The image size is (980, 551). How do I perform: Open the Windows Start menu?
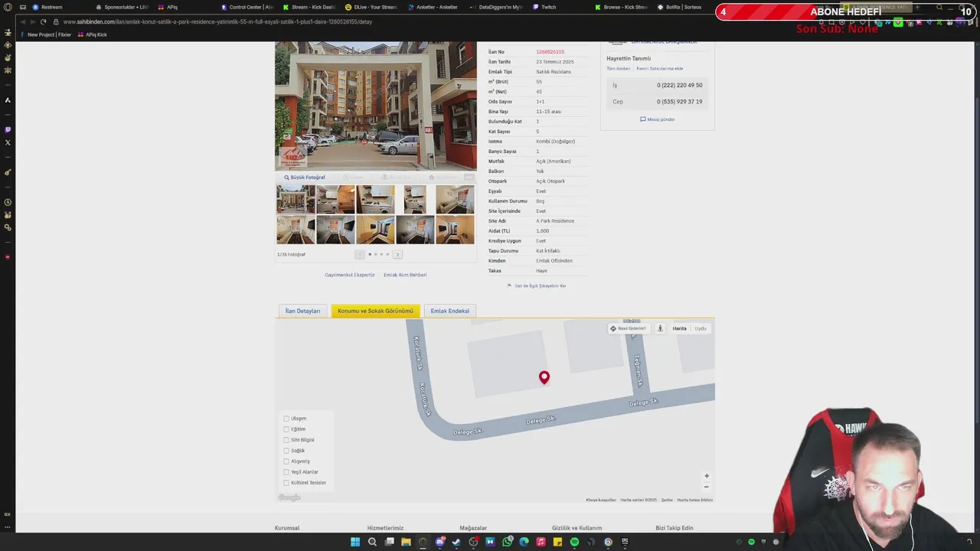355,542
